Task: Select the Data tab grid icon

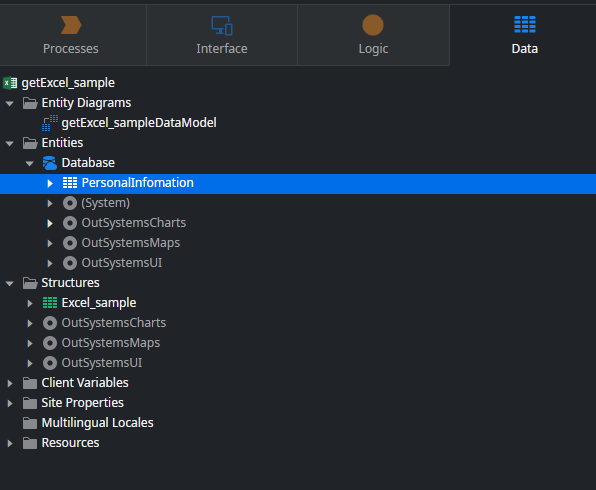Action: [525, 25]
